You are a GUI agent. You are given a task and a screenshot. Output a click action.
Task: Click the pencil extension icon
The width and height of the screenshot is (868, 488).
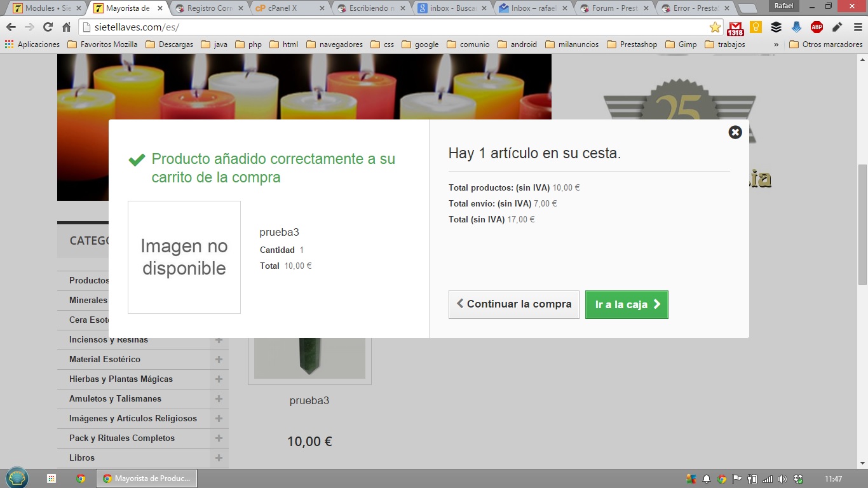click(837, 27)
